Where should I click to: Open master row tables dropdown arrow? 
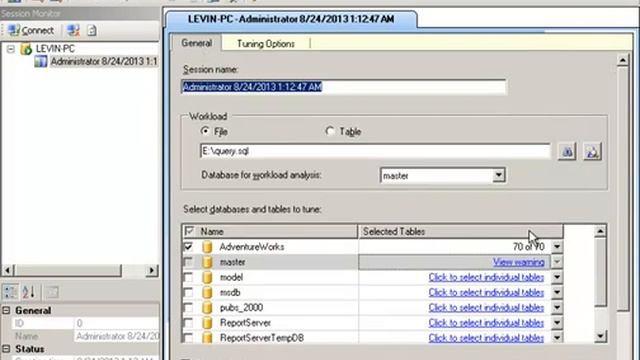[557, 262]
